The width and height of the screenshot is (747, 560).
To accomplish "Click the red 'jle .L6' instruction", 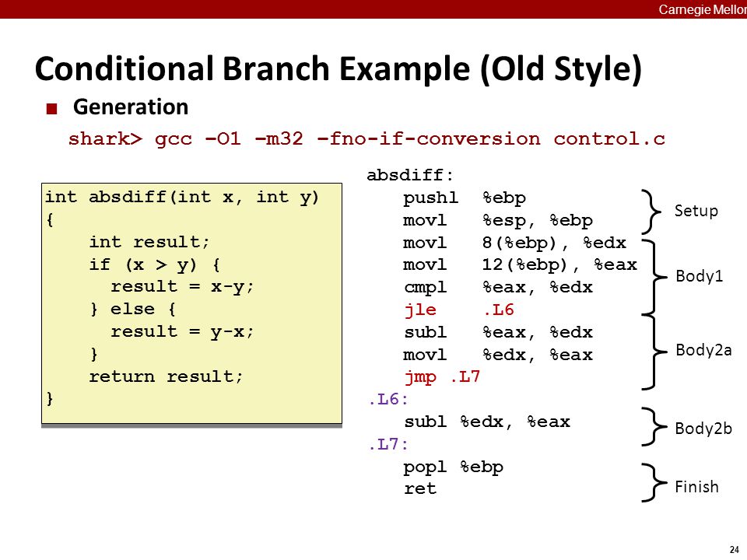I will point(459,310).
